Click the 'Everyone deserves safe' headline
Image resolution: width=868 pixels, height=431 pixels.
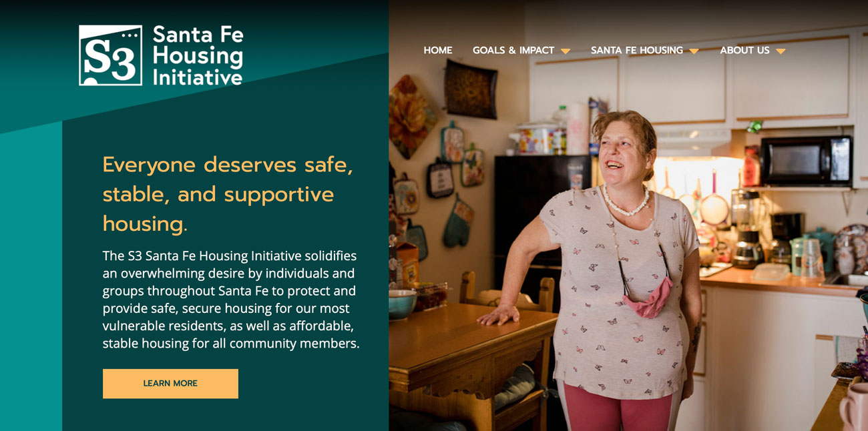pyautogui.click(x=228, y=193)
